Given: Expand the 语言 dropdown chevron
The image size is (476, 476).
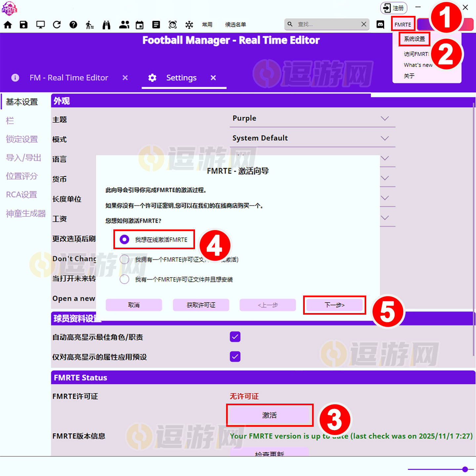Looking at the screenshot, I should (385, 158).
